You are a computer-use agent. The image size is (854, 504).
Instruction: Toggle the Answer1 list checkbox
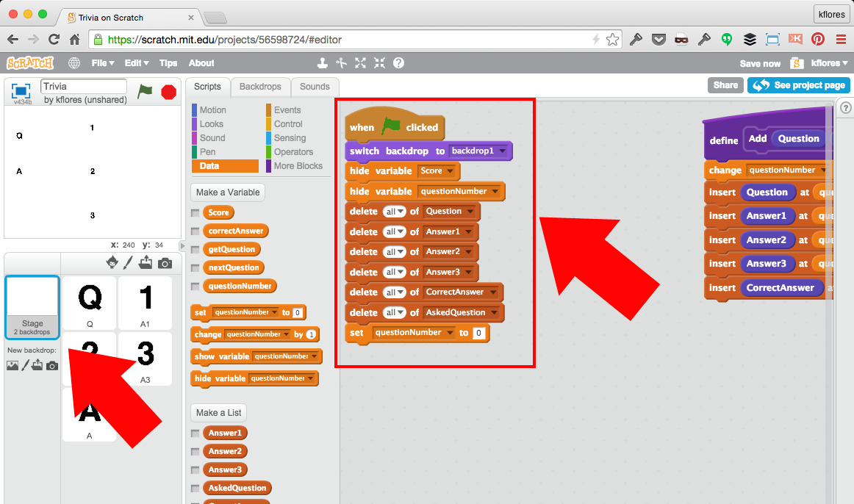195,433
